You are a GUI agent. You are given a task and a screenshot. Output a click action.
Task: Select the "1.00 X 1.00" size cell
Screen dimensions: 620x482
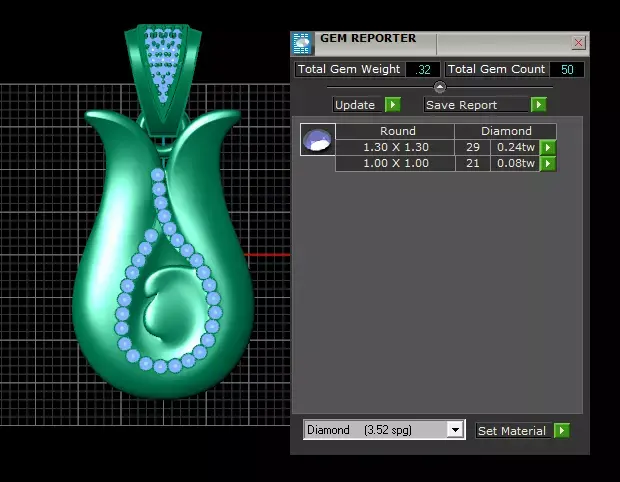(x=395, y=163)
